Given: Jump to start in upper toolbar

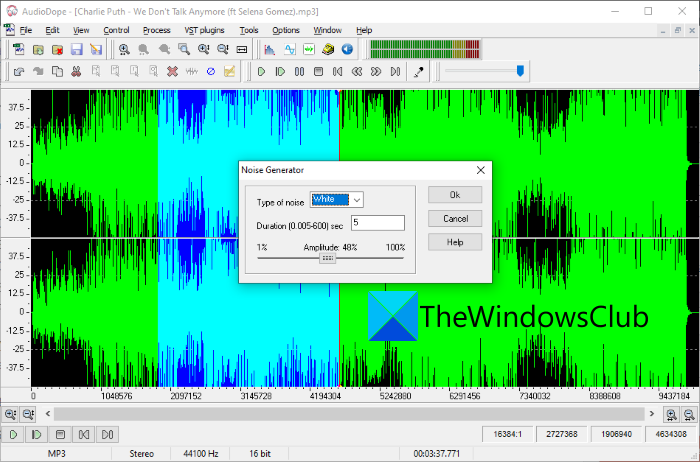Looking at the screenshot, I should [x=338, y=71].
